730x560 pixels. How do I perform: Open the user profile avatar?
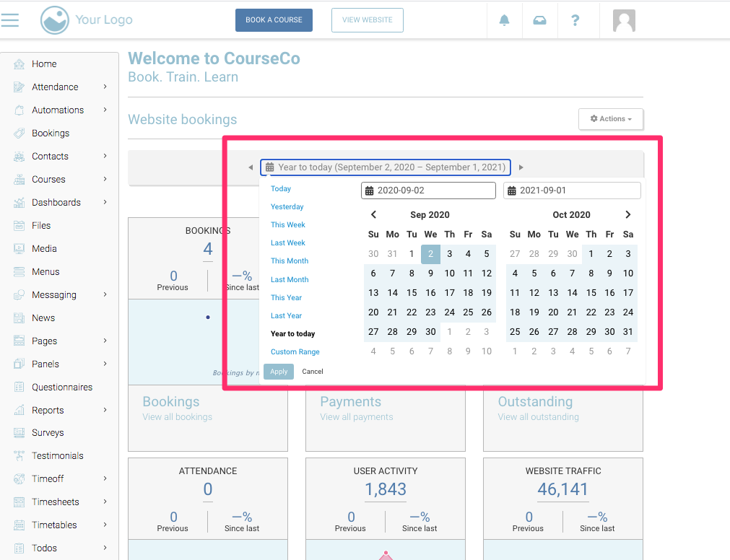(x=624, y=20)
